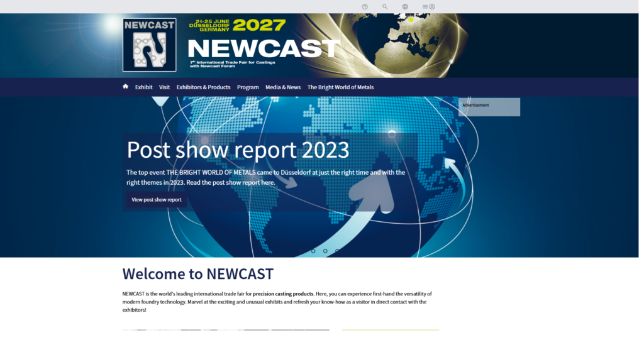Open the Visit menu
The height and width of the screenshot is (362, 644).
click(x=164, y=87)
